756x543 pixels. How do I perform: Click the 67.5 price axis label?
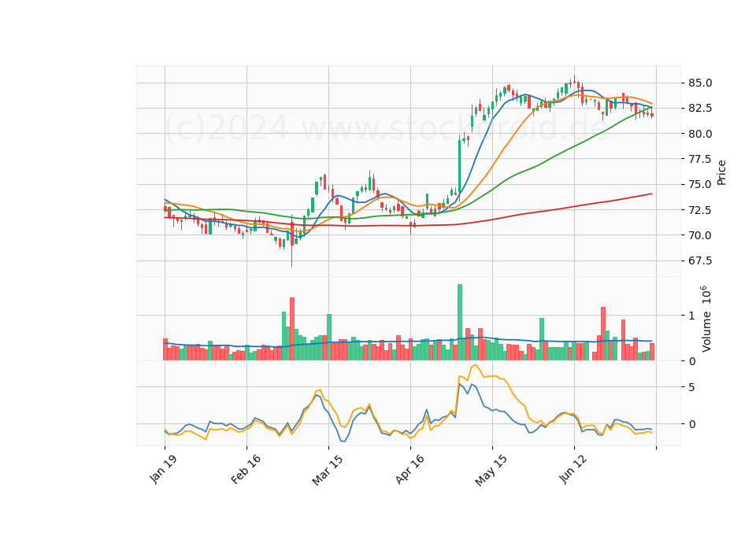click(x=699, y=260)
